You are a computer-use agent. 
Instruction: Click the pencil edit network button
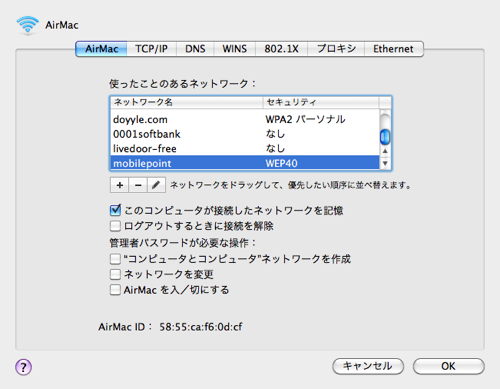(x=156, y=185)
